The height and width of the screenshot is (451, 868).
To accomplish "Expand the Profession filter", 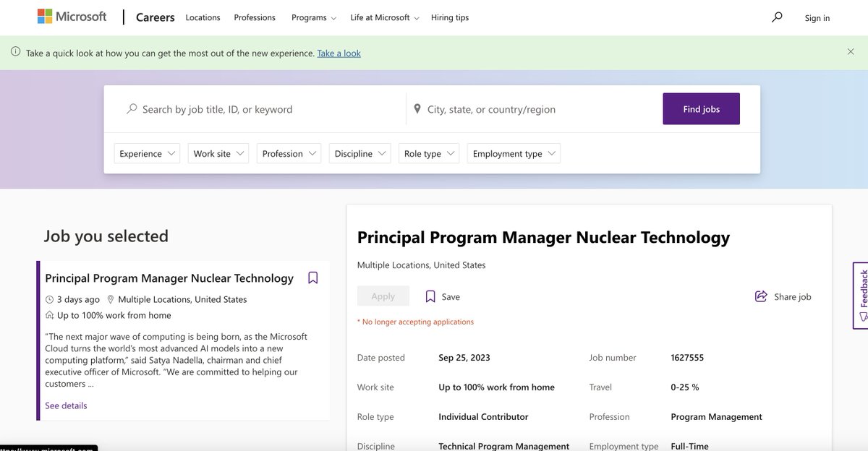I will pyautogui.click(x=289, y=153).
